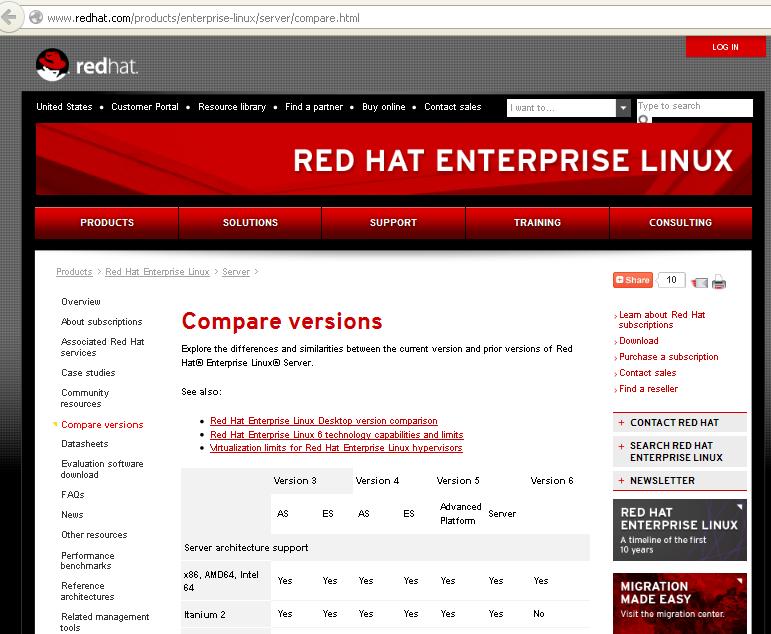Select Compare versions in sidebar
The height and width of the screenshot is (634, 771).
click(x=102, y=424)
